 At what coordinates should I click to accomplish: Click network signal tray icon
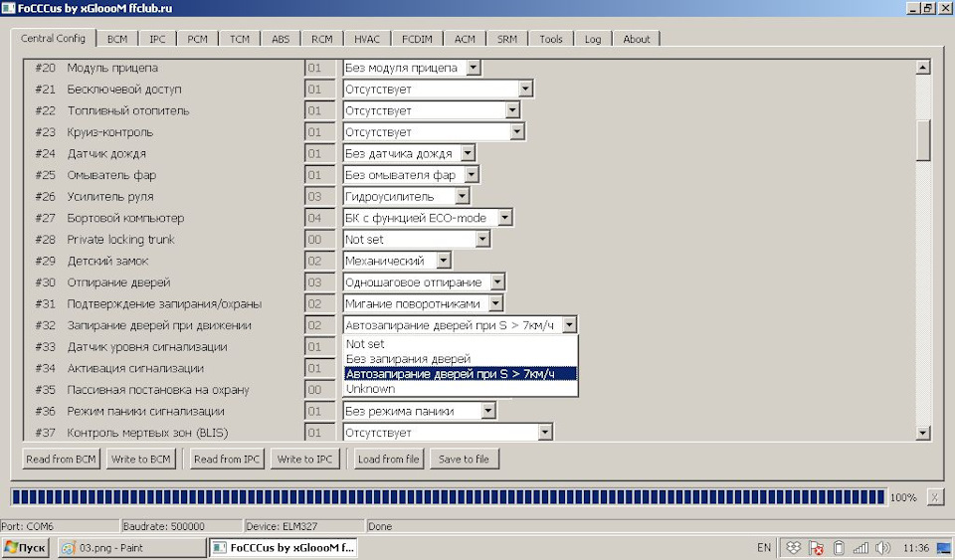tap(860, 548)
